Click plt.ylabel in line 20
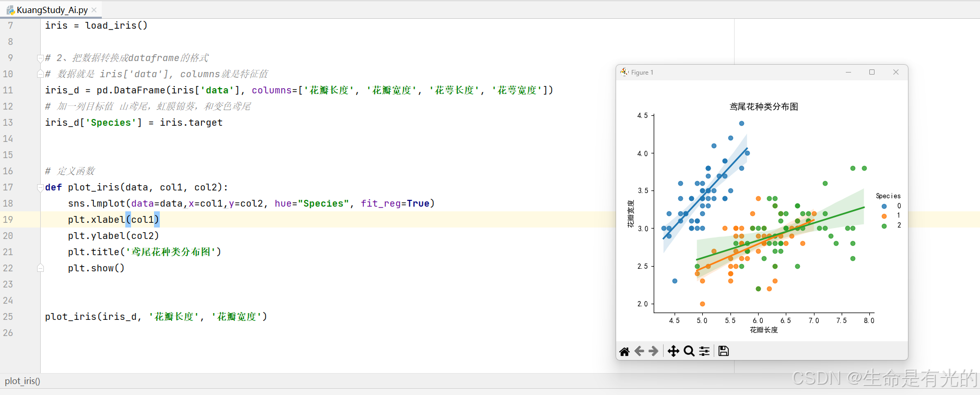Viewport: 980px width, 395px height. [97, 236]
